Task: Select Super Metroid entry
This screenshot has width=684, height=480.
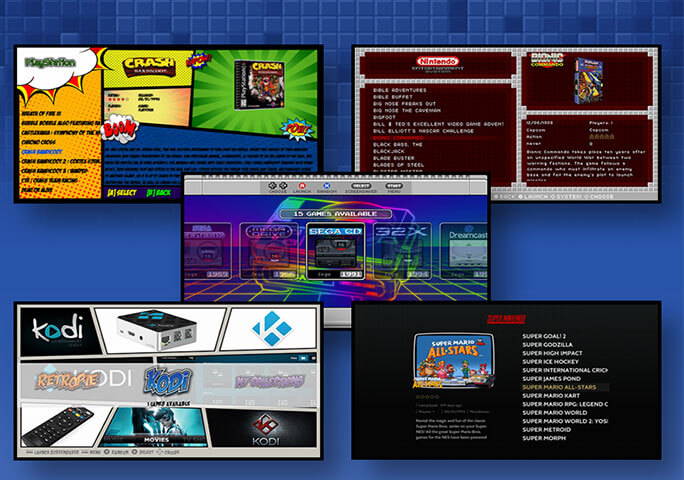Action: (x=547, y=430)
